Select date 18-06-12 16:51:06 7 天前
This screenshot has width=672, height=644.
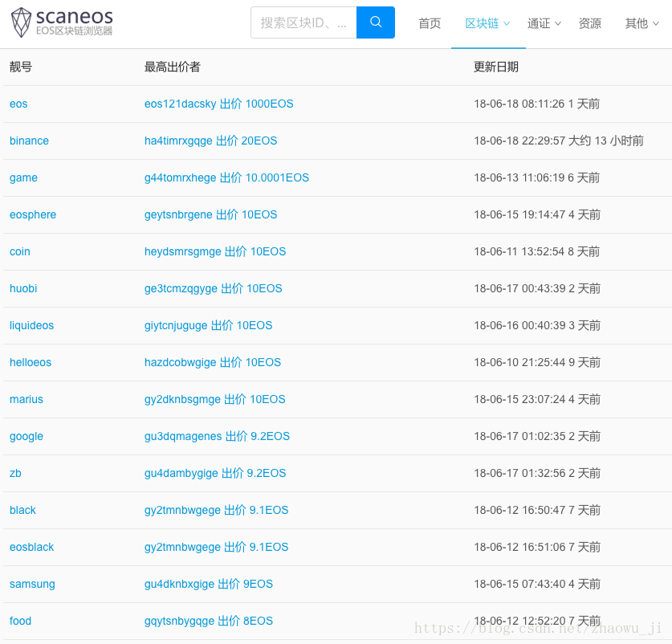[x=537, y=547]
